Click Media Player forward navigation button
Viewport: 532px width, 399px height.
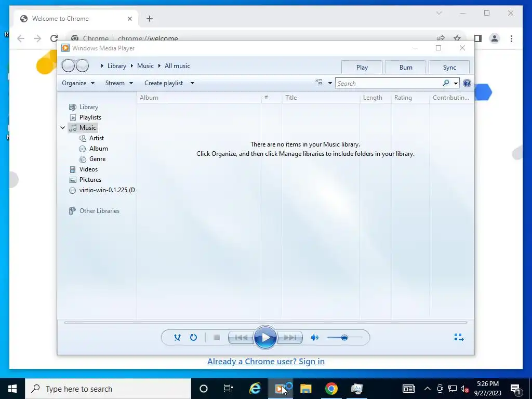[83, 65]
